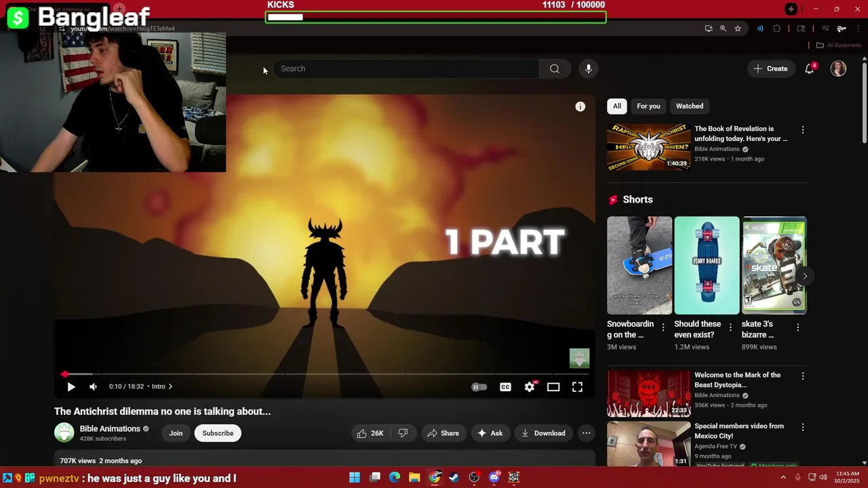Play the Antichrist dilemma video

[x=71, y=386]
